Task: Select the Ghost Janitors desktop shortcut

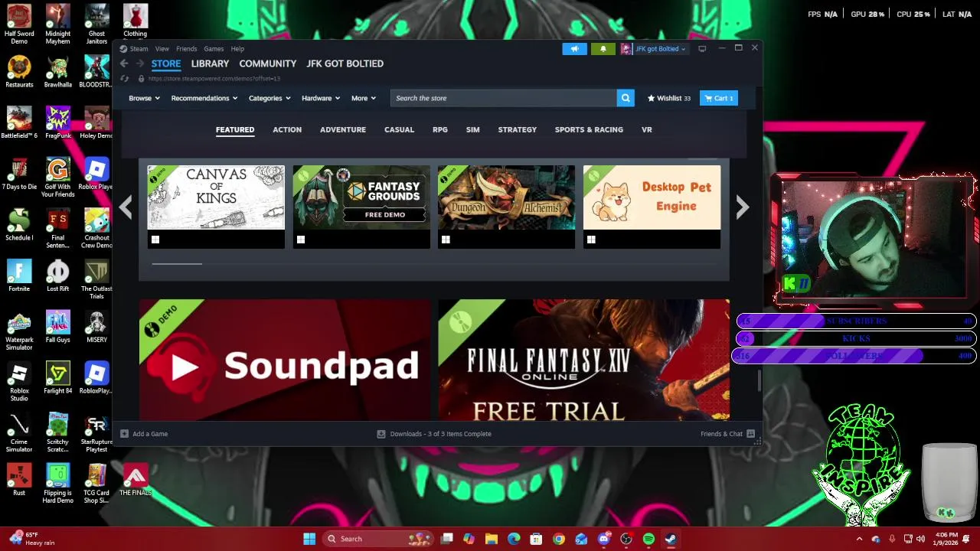Action: click(96, 24)
